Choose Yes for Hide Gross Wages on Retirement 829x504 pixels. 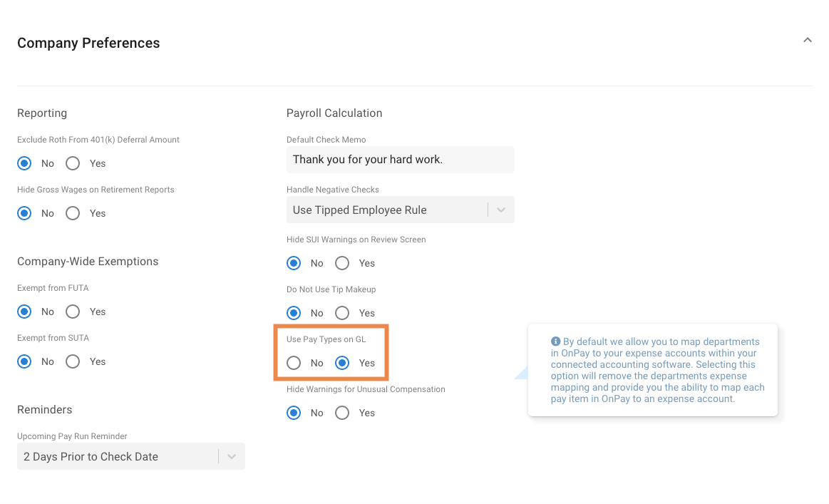73,213
